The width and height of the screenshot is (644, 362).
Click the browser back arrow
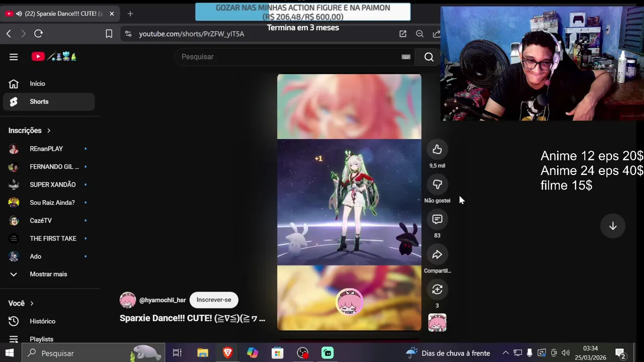coord(9,34)
